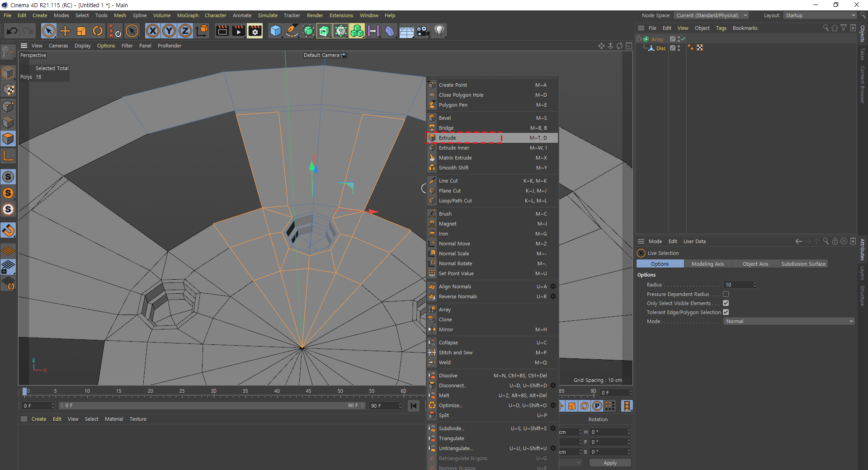This screenshot has width=868, height=470.
Task: Open Mode Normal dropdown
Action: tap(789, 321)
